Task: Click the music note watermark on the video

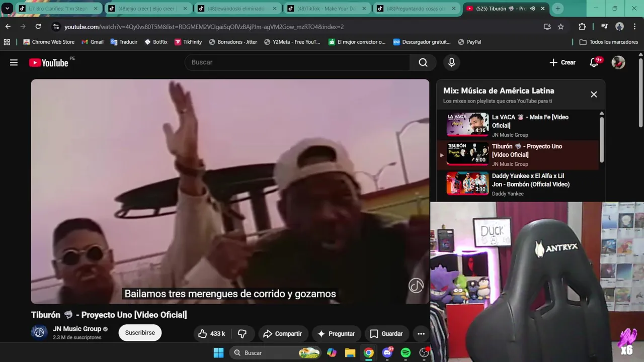Action: point(416,286)
